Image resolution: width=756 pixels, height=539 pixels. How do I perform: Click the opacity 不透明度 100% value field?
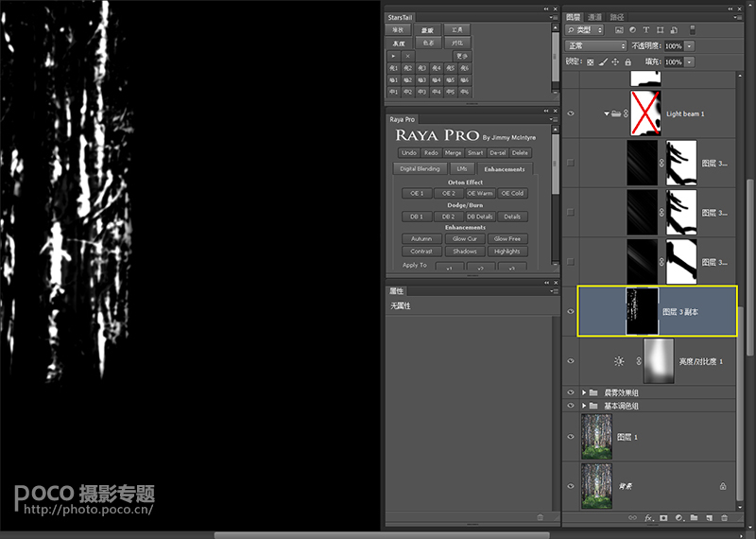674,46
